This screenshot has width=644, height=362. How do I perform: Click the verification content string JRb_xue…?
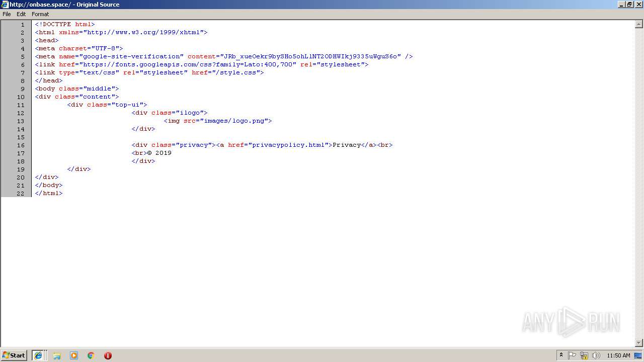coord(310,56)
